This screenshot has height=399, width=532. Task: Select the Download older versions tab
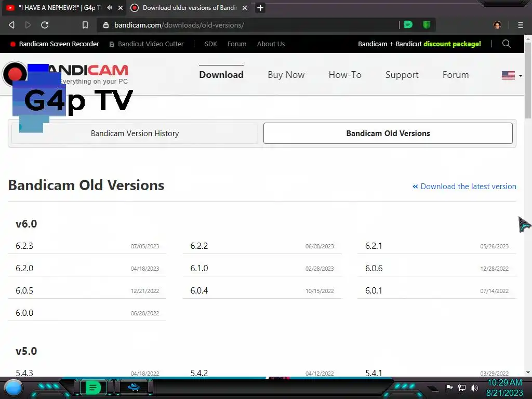pyautogui.click(x=190, y=8)
